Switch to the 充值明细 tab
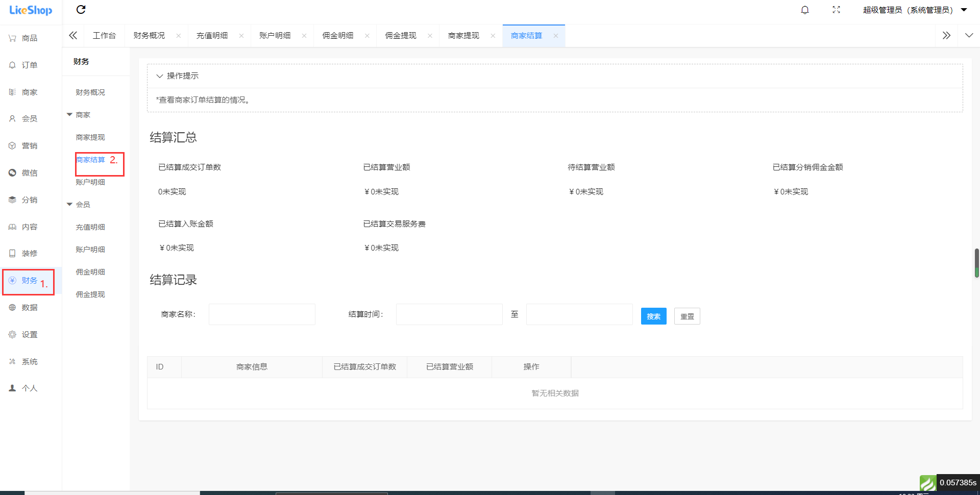The width and height of the screenshot is (980, 495). [212, 36]
